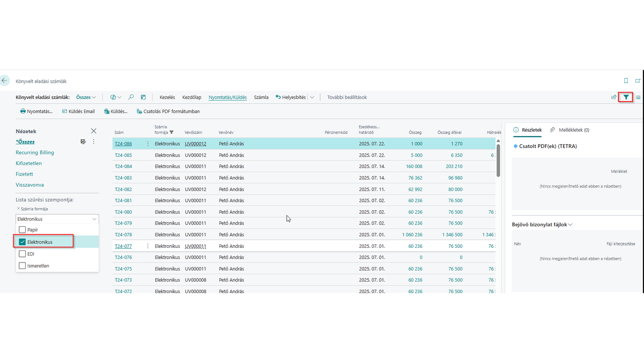The image size is (644, 362).
Task: Click the share icon
Action: [614, 97]
